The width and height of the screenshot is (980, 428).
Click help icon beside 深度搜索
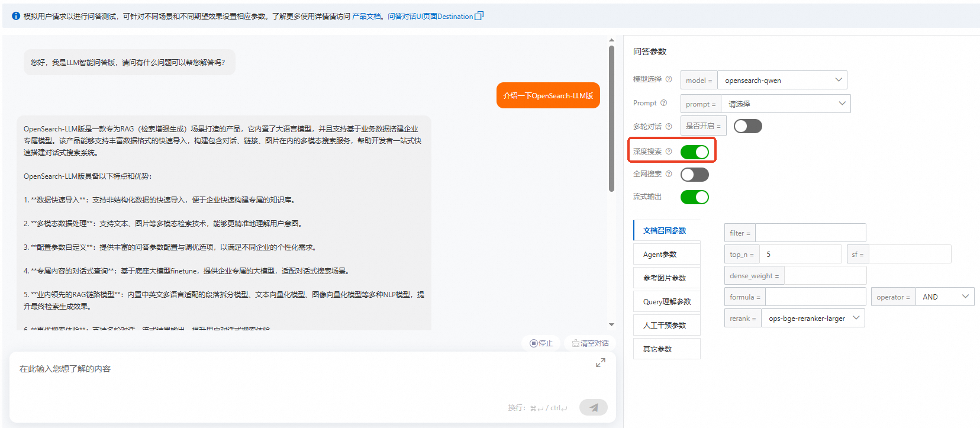pyautogui.click(x=669, y=152)
